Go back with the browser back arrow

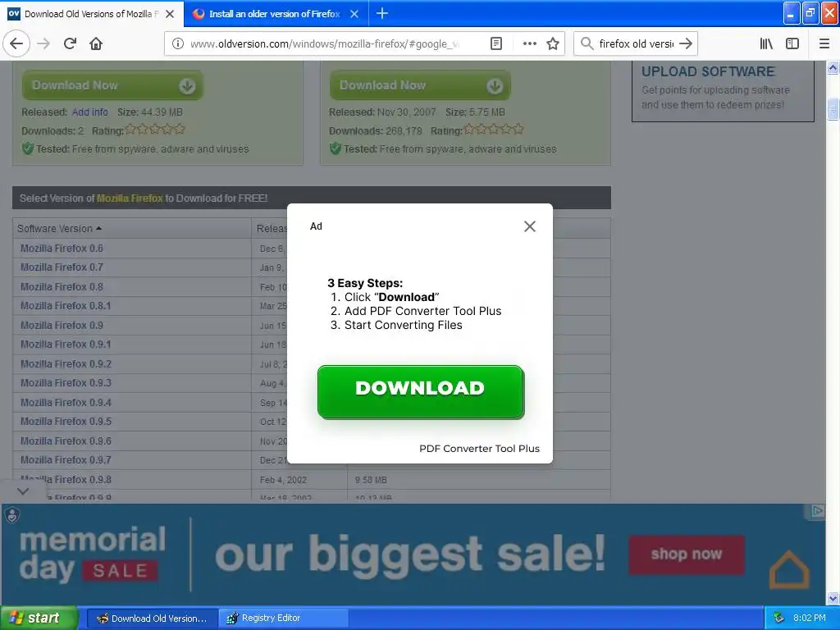16,43
